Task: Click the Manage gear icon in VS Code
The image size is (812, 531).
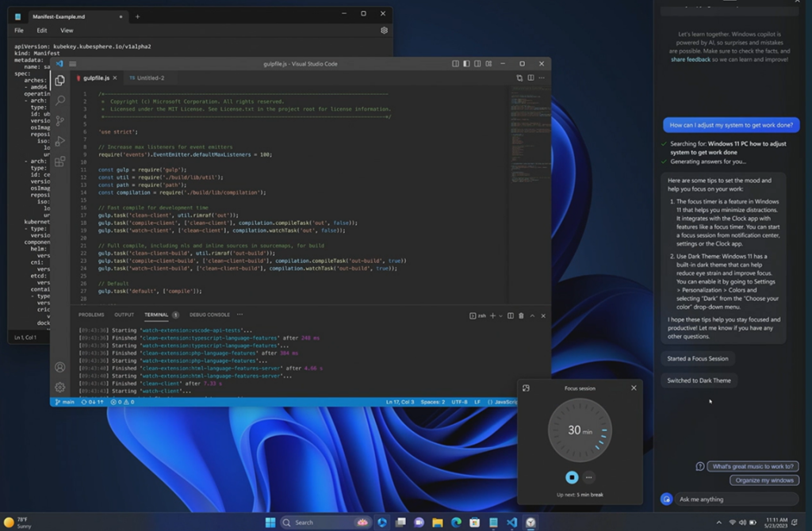Action: pos(59,388)
